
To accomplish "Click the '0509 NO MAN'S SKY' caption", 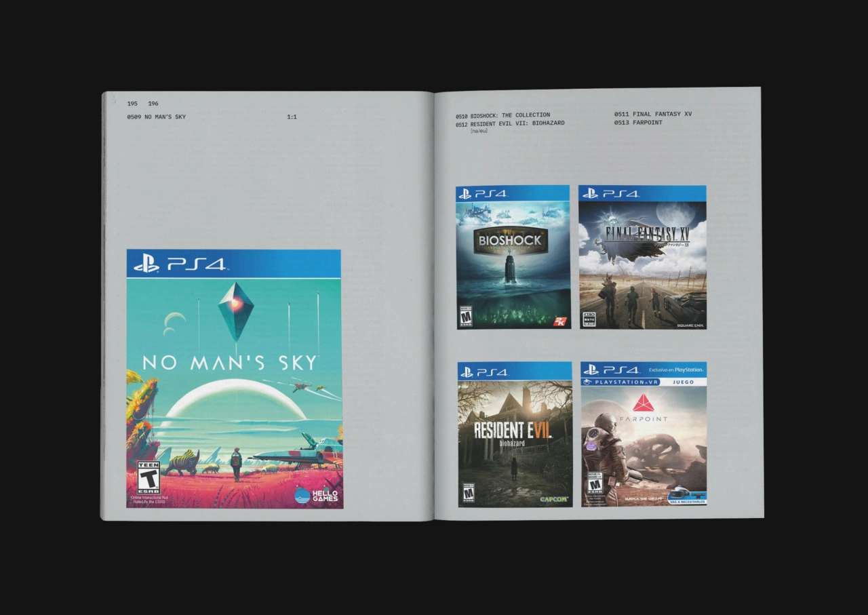I will (157, 117).
